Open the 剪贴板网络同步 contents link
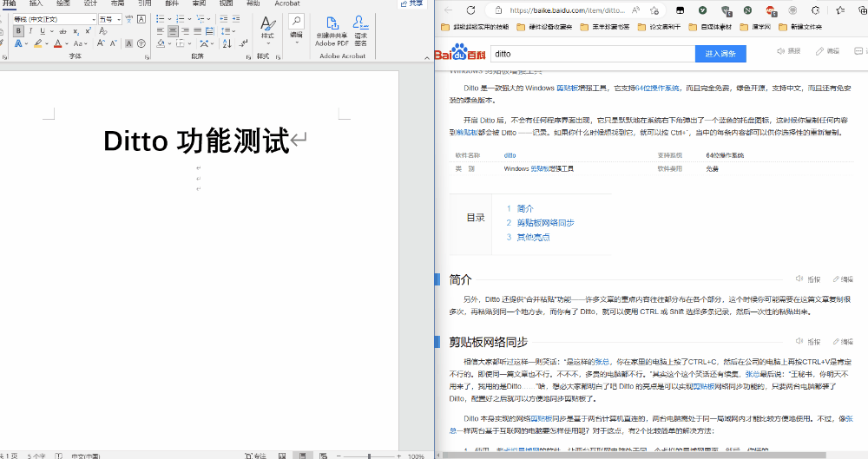 point(545,223)
